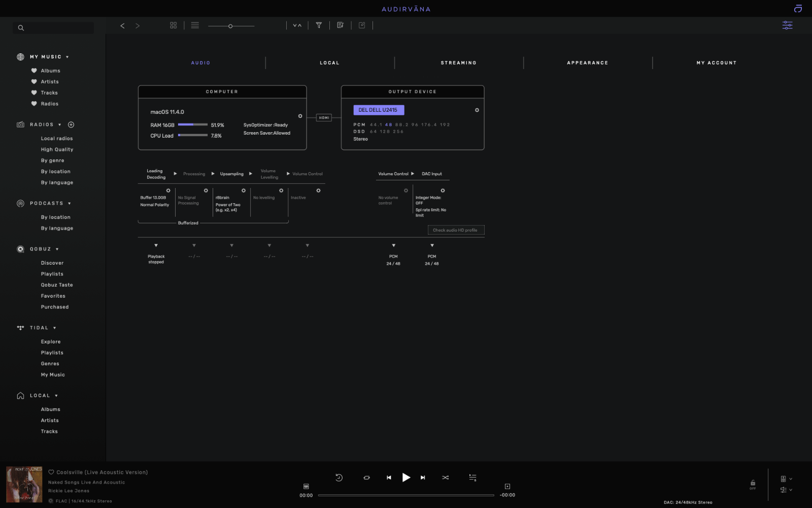Open the playlist note icon in toolbar
The width and height of the screenshot is (812, 508).
point(340,25)
